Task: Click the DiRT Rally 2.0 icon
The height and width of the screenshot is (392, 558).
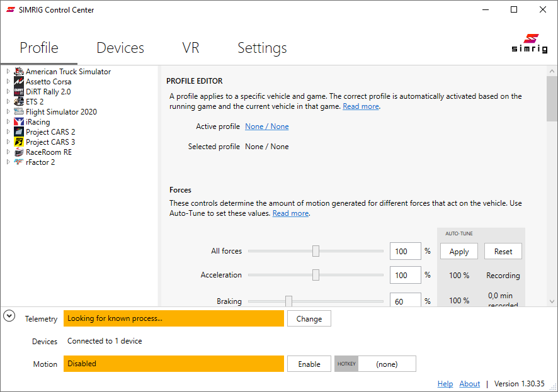Action: (x=19, y=92)
